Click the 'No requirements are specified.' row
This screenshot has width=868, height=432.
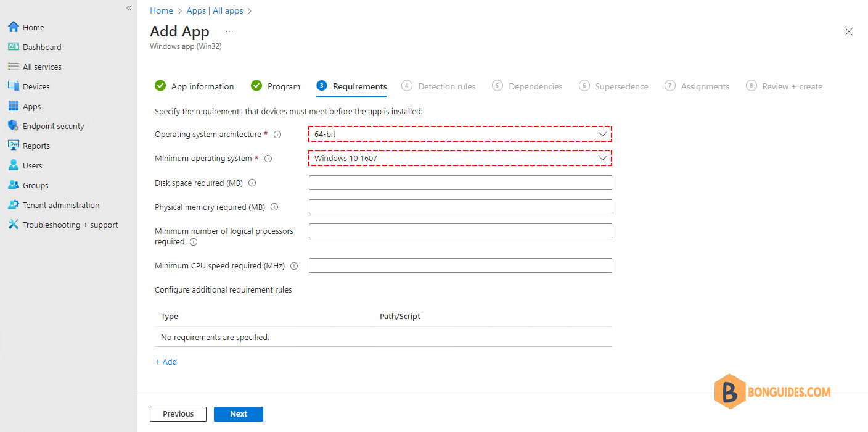383,337
